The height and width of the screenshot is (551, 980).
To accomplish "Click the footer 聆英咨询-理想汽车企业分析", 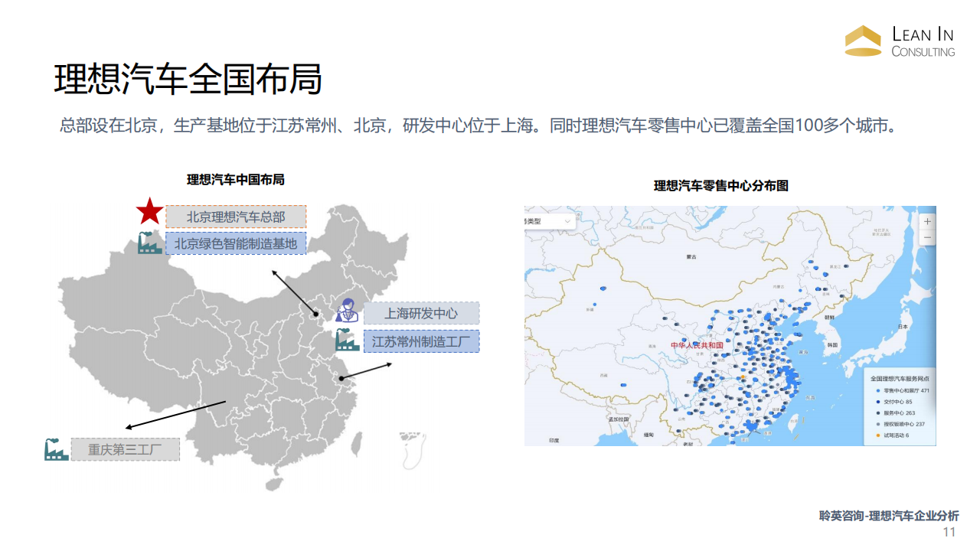I will [889, 516].
